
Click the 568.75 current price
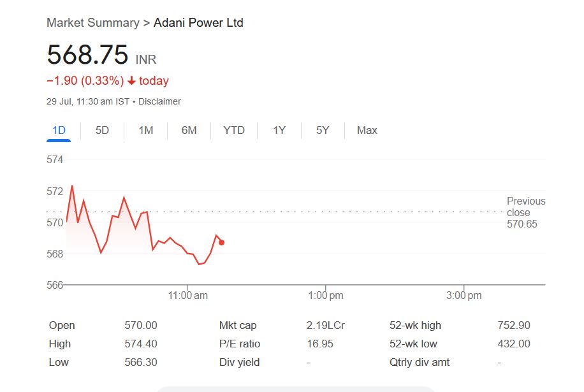click(87, 55)
